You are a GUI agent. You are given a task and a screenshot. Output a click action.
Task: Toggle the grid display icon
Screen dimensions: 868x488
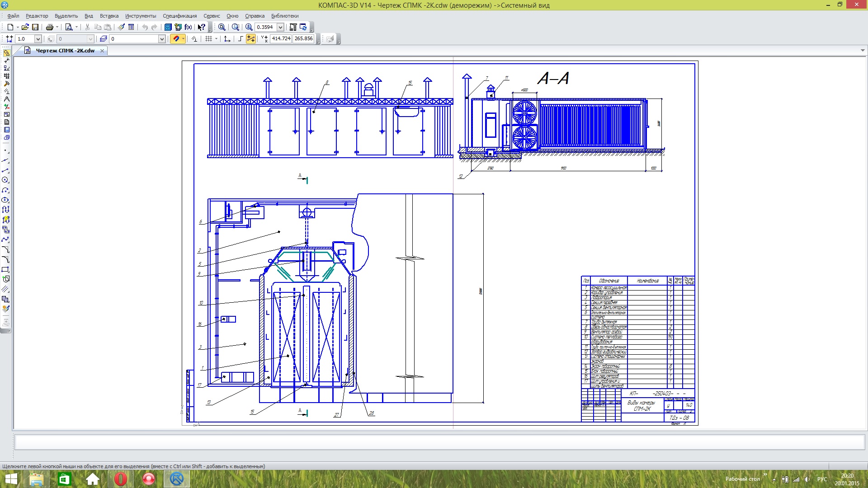pyautogui.click(x=208, y=39)
